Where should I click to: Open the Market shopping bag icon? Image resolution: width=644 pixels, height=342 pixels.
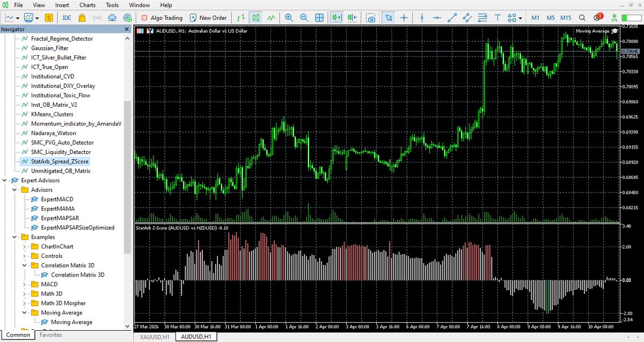(82, 18)
